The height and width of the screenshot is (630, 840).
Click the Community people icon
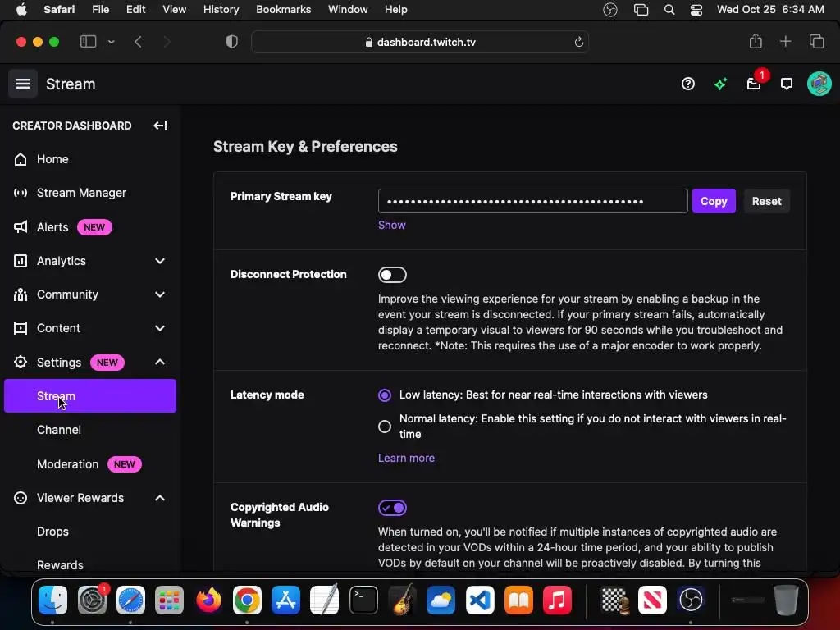[x=21, y=294]
